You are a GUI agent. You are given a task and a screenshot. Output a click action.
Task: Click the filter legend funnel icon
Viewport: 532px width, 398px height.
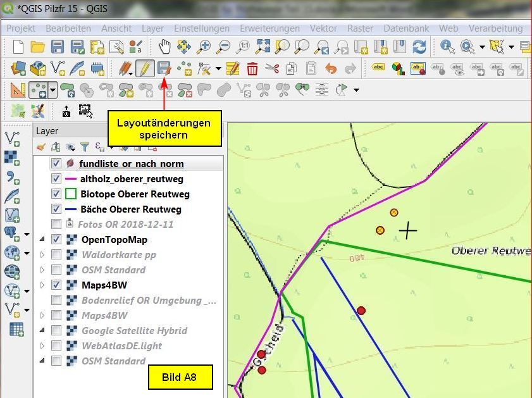[84, 147]
